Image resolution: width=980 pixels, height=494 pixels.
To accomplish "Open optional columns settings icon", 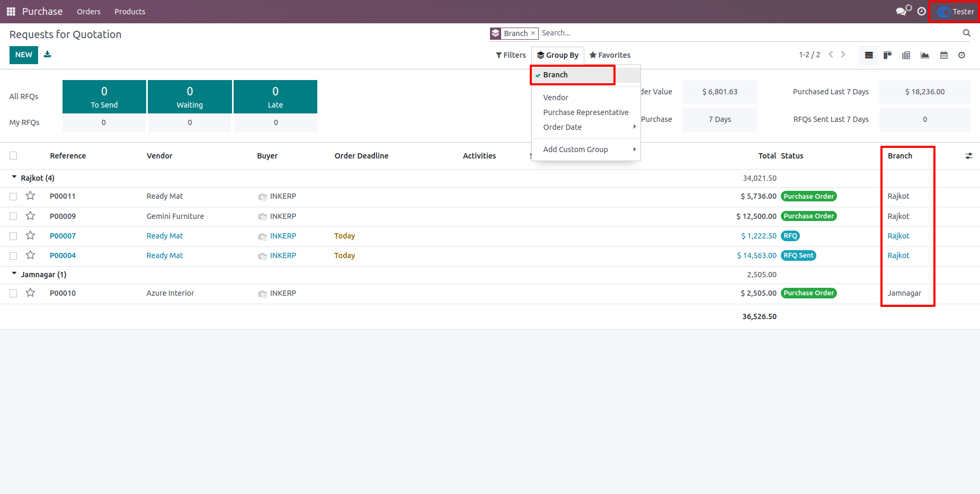I will (969, 156).
